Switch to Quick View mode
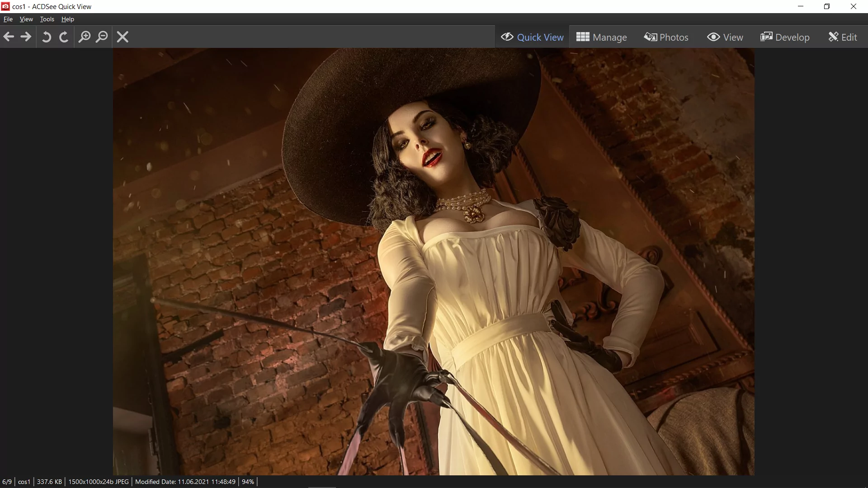The width and height of the screenshot is (868, 488). click(532, 37)
